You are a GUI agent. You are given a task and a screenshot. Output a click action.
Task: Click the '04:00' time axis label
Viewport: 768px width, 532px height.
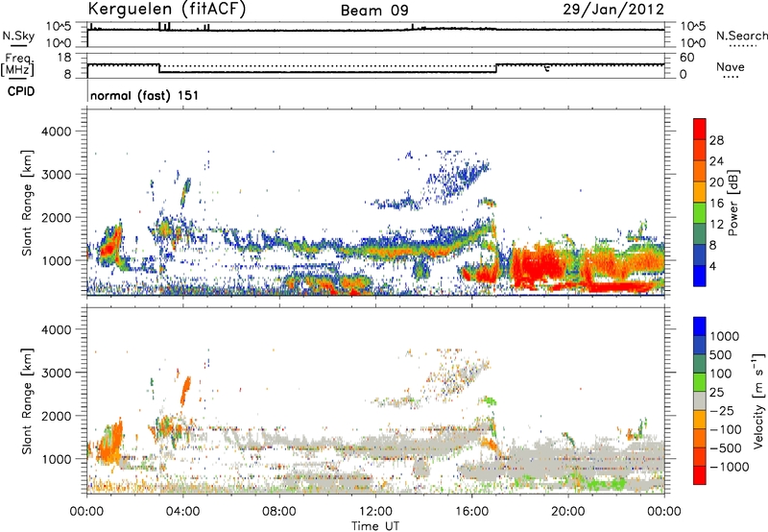183,512
